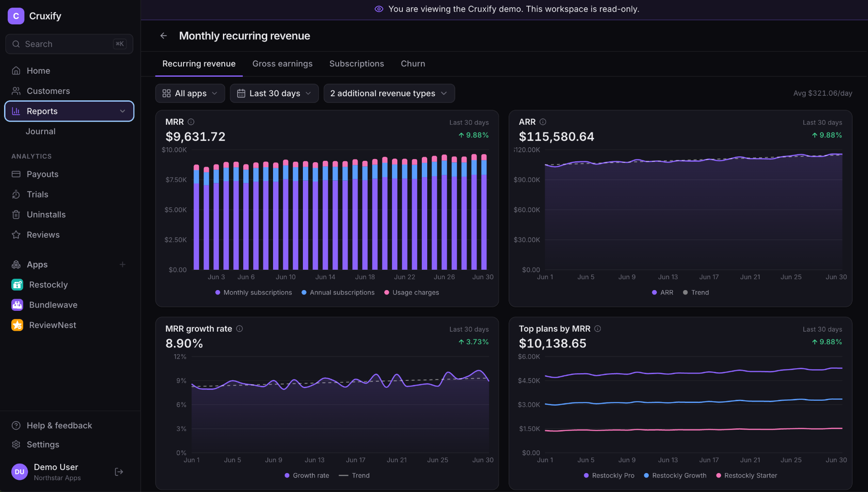Click the ARR info icon
The image size is (868, 492).
(x=543, y=122)
